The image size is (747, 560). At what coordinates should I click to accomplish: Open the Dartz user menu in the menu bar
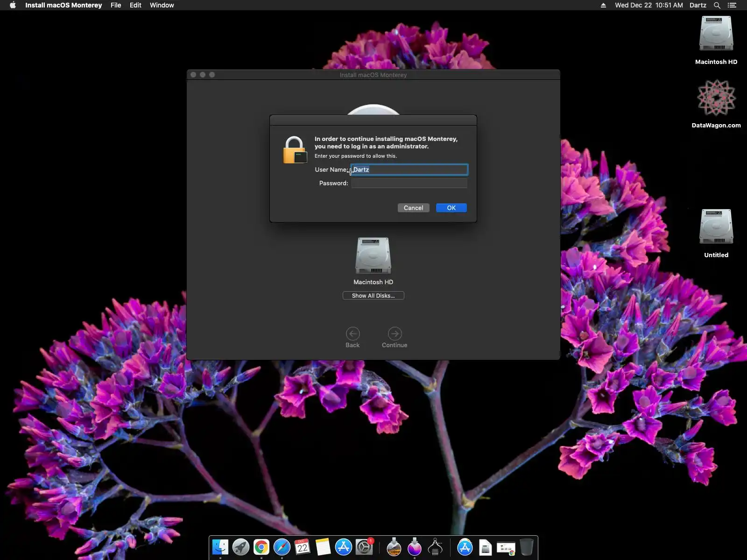(698, 5)
